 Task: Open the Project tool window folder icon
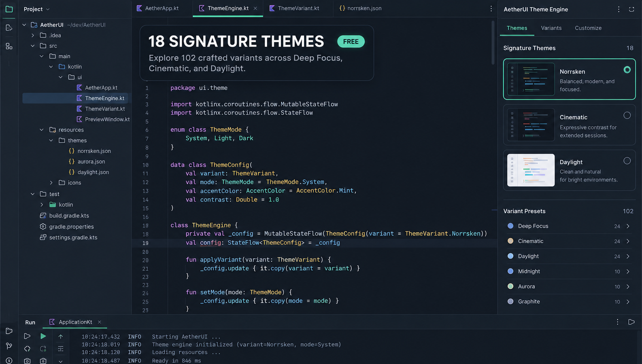(9, 9)
